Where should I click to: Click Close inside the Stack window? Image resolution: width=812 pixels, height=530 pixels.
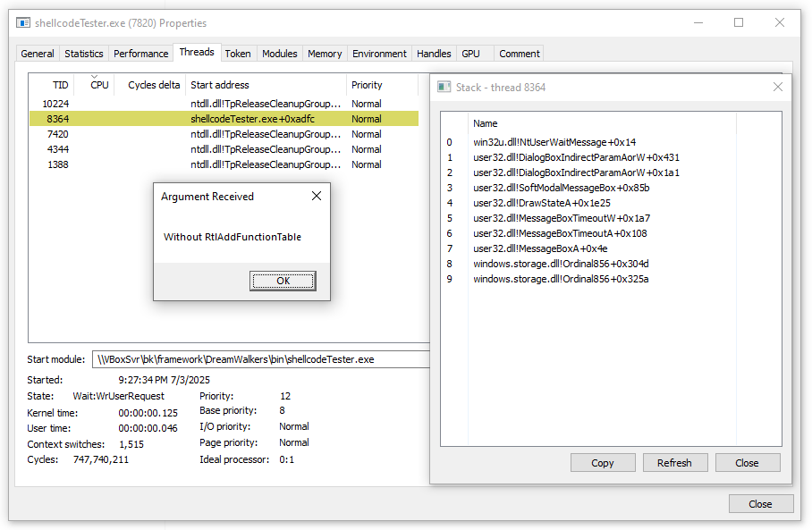coord(748,462)
